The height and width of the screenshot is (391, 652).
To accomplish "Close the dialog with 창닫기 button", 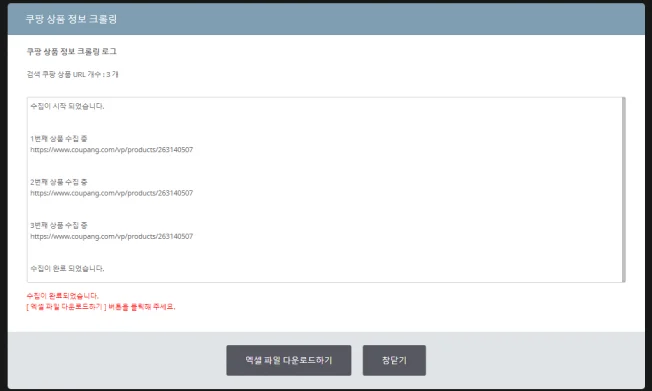I will [x=394, y=360].
